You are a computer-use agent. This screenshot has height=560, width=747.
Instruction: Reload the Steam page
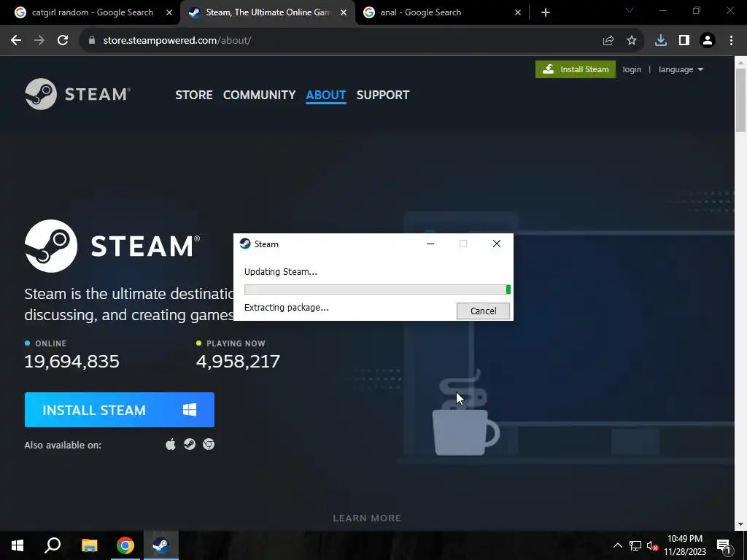(x=63, y=41)
